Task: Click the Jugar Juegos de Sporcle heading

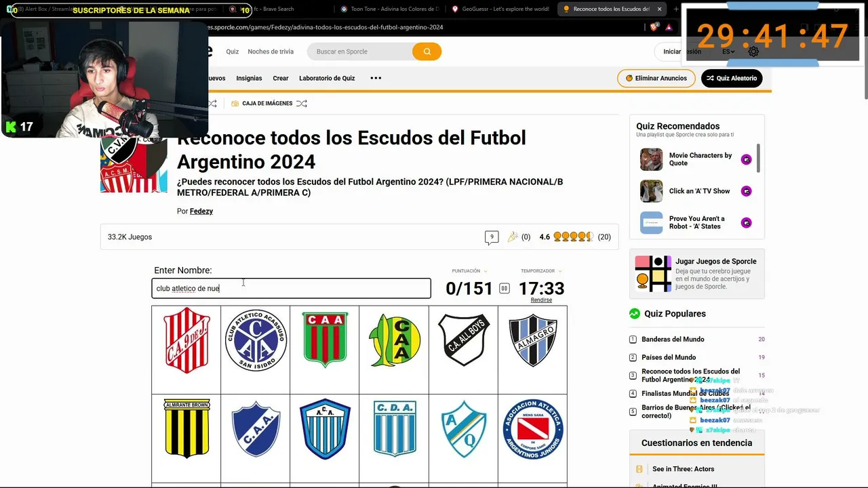Action: click(x=715, y=262)
